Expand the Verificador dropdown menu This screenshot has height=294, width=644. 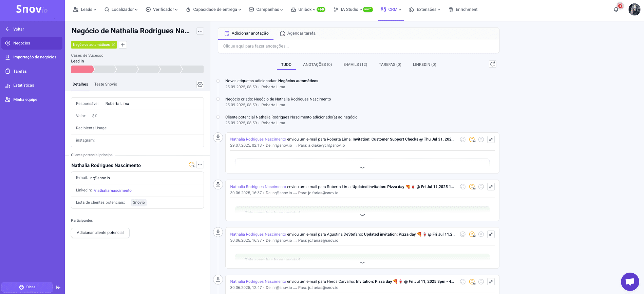coord(162,10)
